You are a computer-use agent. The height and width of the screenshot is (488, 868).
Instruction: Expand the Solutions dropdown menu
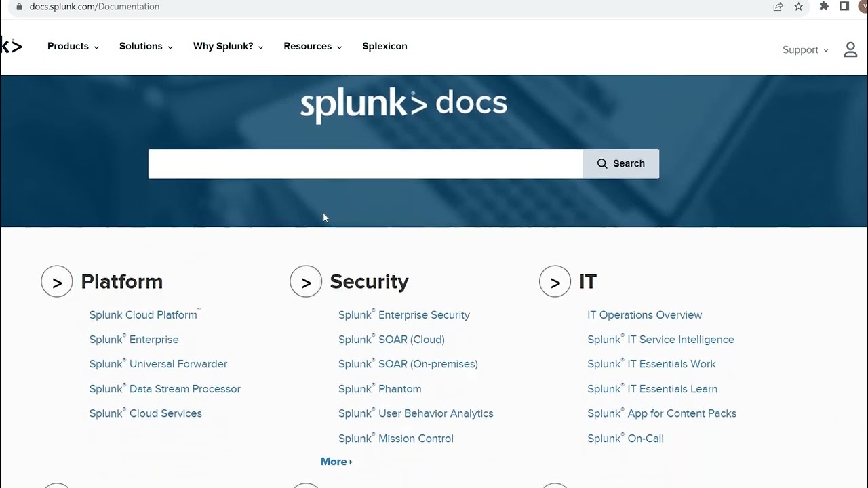pyautogui.click(x=146, y=46)
